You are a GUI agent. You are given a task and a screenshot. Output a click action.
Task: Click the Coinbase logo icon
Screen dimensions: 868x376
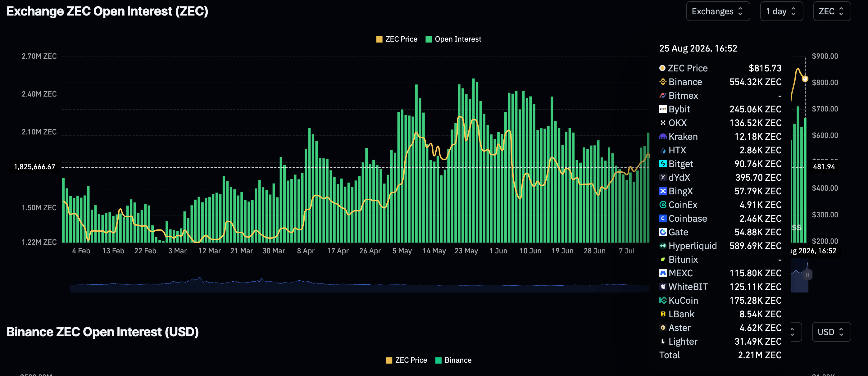(x=662, y=218)
